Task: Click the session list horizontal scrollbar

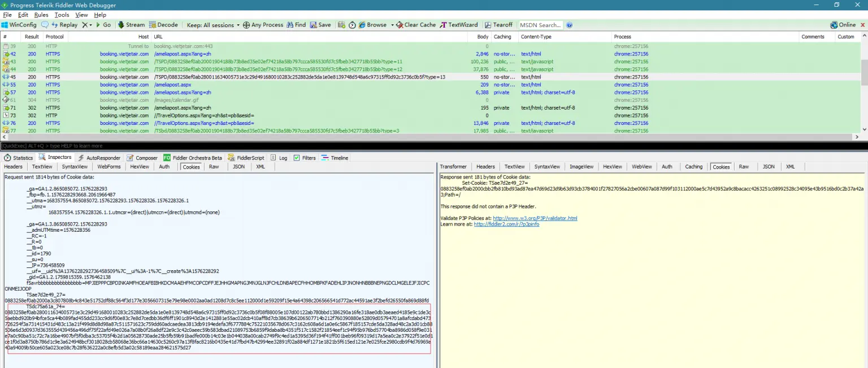Action: tap(429, 137)
